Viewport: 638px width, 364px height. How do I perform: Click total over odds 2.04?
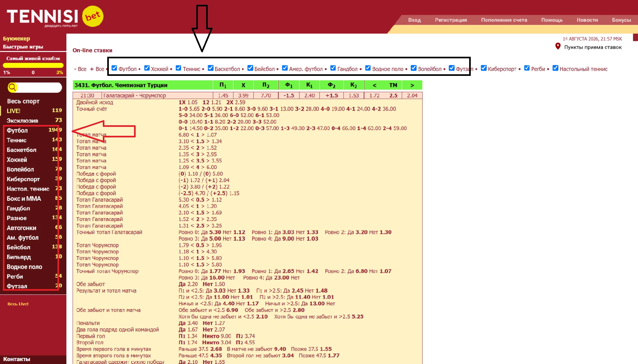click(412, 96)
